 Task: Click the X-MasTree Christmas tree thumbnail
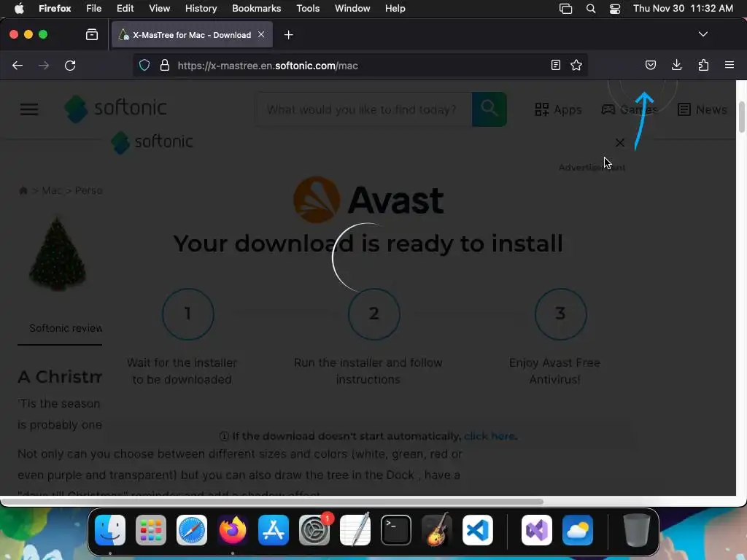point(58,254)
